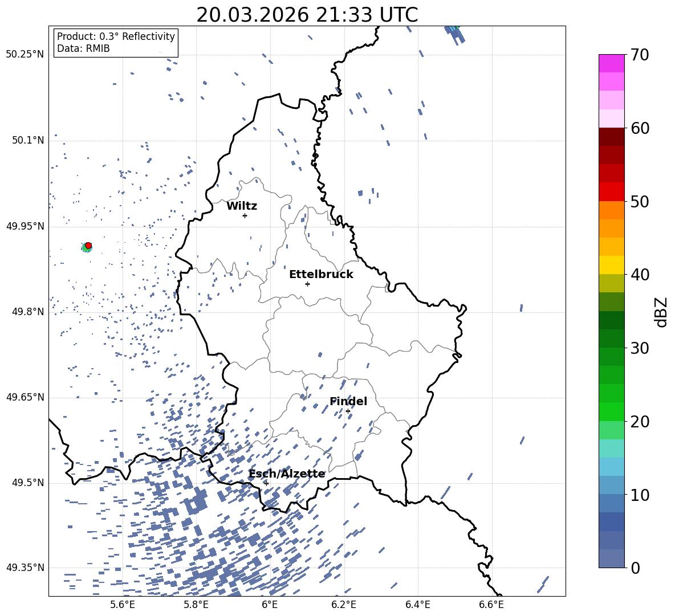Click the Ettelbruck station cross marker
The width and height of the screenshot is (675, 616).
click(307, 284)
